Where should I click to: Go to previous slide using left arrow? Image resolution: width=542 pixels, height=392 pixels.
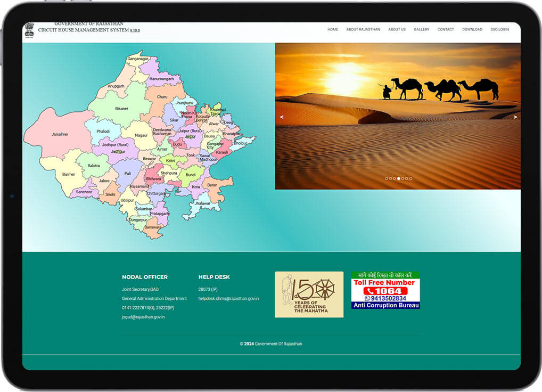tap(282, 117)
